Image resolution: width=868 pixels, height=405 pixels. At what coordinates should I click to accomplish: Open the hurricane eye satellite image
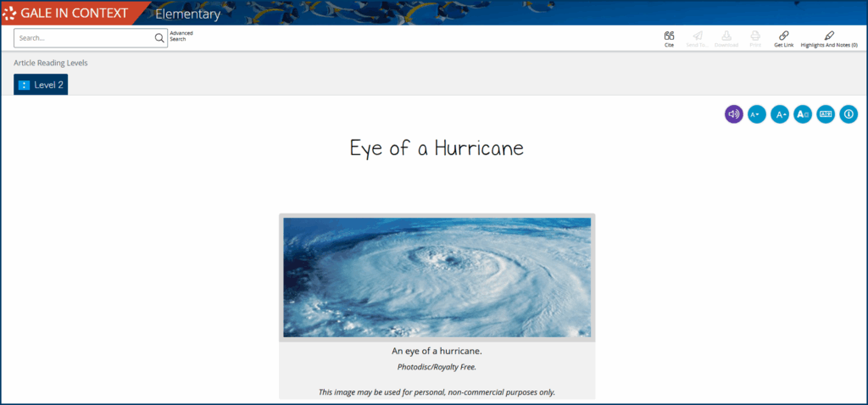[437, 277]
